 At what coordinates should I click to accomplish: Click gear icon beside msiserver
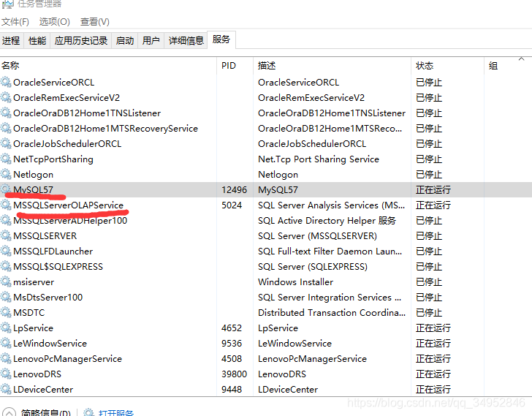coord(6,281)
